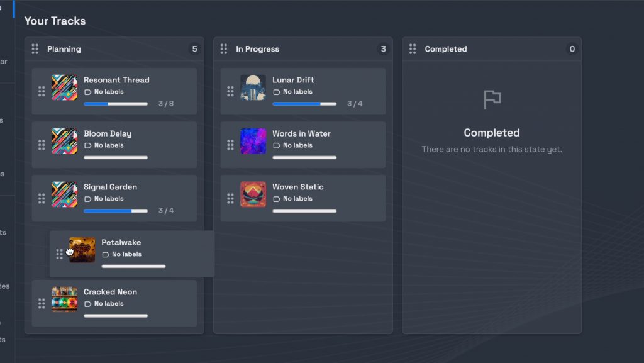This screenshot has width=644, height=363.
Task: Select the Petalwake album artwork thumbnail
Action: [x=82, y=250]
